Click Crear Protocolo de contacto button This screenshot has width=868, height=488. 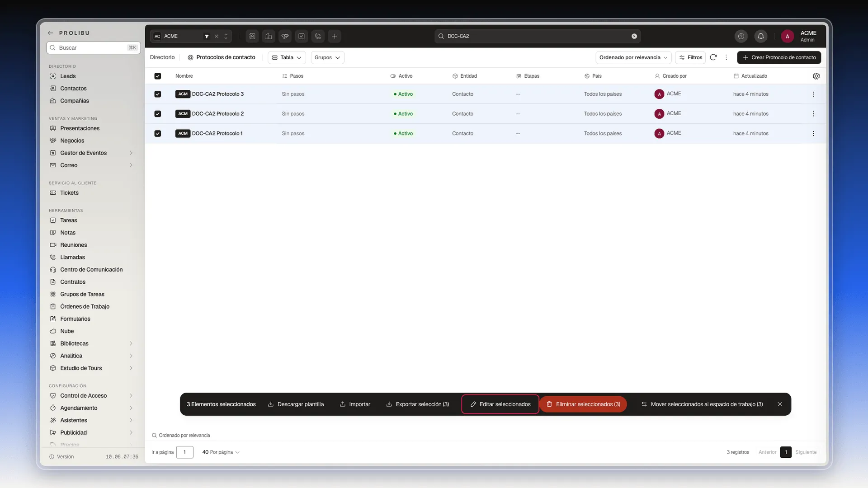(x=779, y=57)
